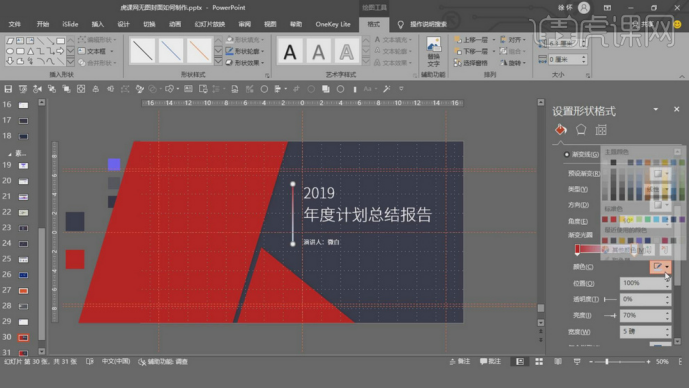Click the left red gradient stop

click(x=577, y=250)
